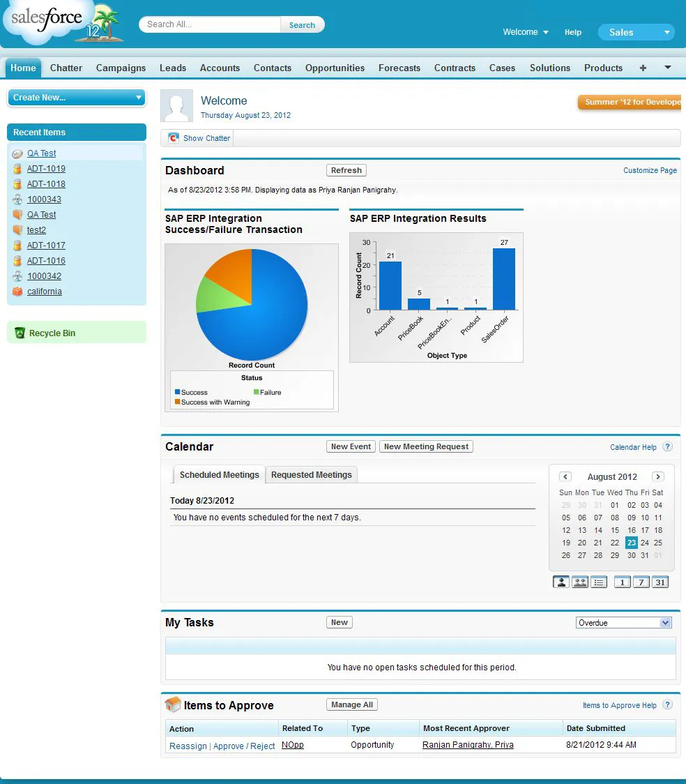686x784 pixels.
Task: Click the Chatter icon beside Show Chatter
Action: point(174,138)
